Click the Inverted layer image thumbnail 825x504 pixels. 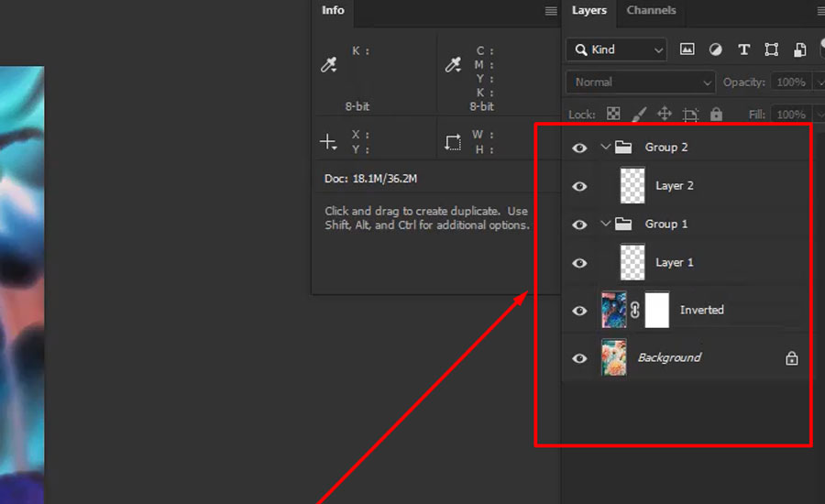pos(614,310)
